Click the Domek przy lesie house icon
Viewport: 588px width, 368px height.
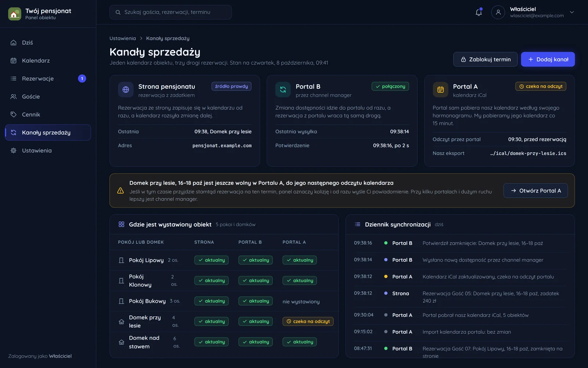[x=121, y=322]
